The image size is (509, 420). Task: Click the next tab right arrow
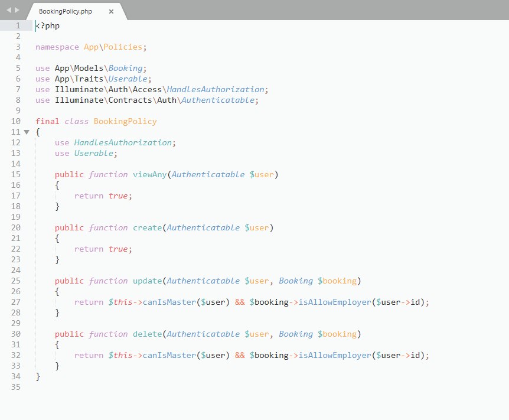[17, 10]
